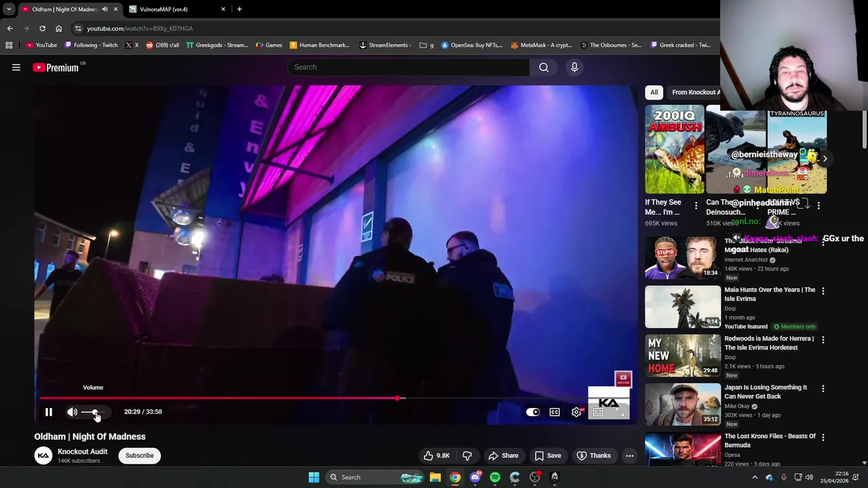Open the tab search dropdown arrow
868x488 pixels.
click(x=9, y=9)
